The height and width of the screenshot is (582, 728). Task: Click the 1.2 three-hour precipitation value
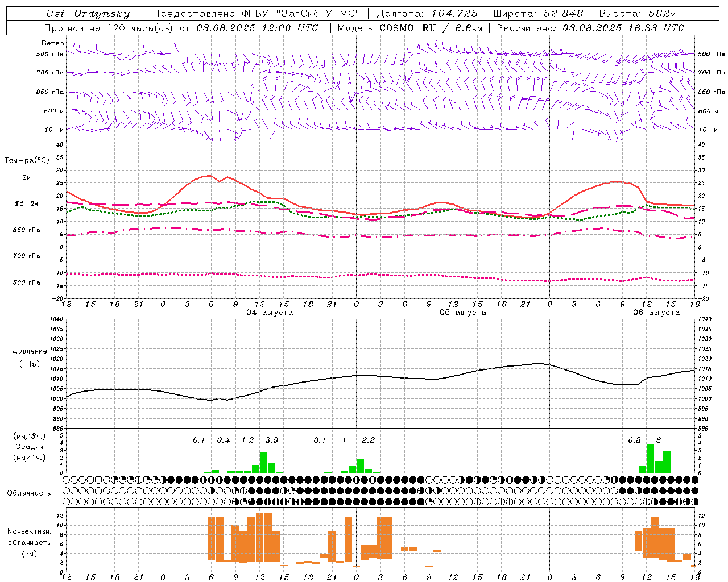247,440
